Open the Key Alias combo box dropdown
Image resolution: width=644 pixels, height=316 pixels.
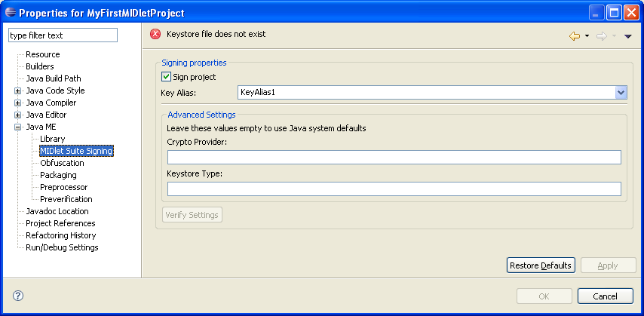pos(621,93)
